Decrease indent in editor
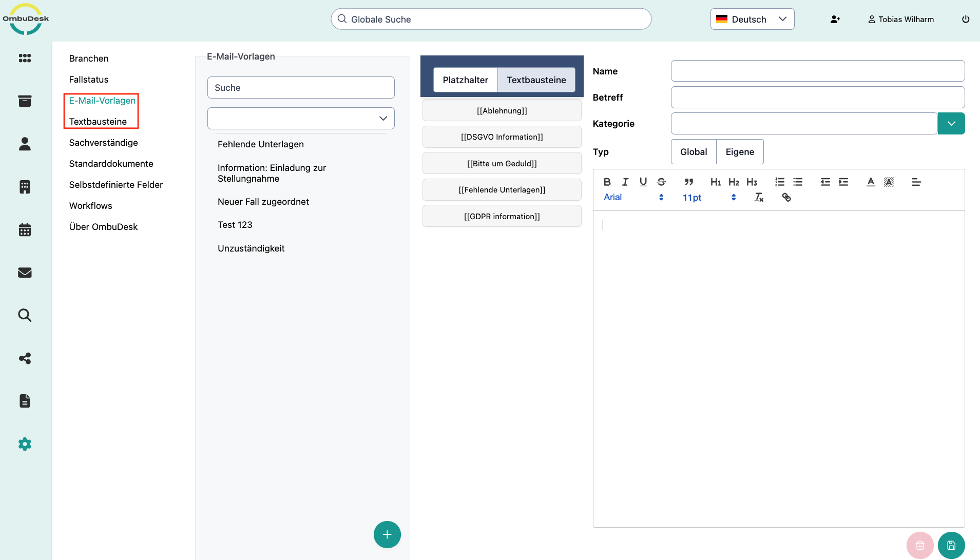Viewport: 980px width, 560px height. pyautogui.click(x=825, y=182)
